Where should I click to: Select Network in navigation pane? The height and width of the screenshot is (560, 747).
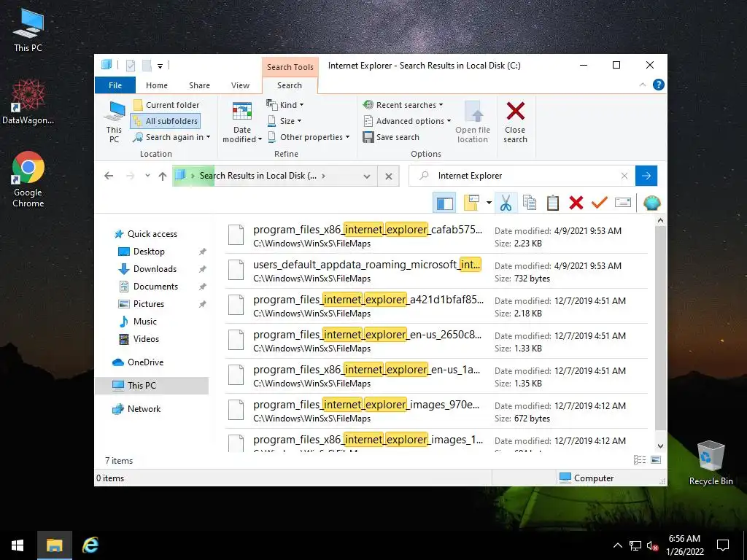(x=136, y=409)
